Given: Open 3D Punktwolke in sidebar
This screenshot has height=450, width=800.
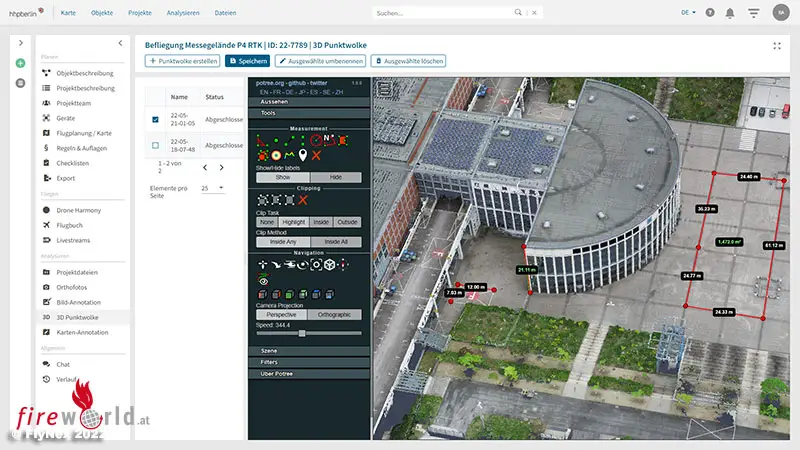Looking at the screenshot, I should pos(79,317).
